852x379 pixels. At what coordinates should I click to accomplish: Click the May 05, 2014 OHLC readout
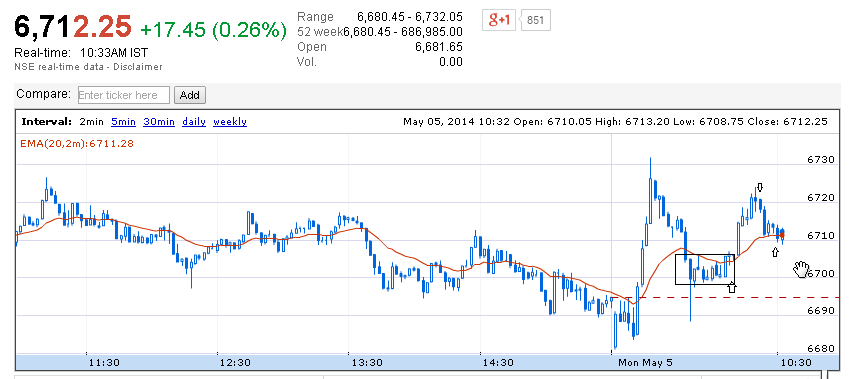coord(615,122)
